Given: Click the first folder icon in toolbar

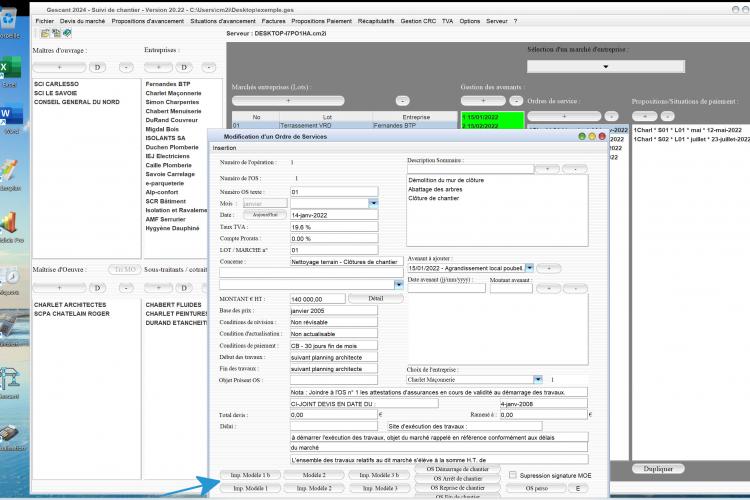Looking at the screenshot, I should coord(45,33).
